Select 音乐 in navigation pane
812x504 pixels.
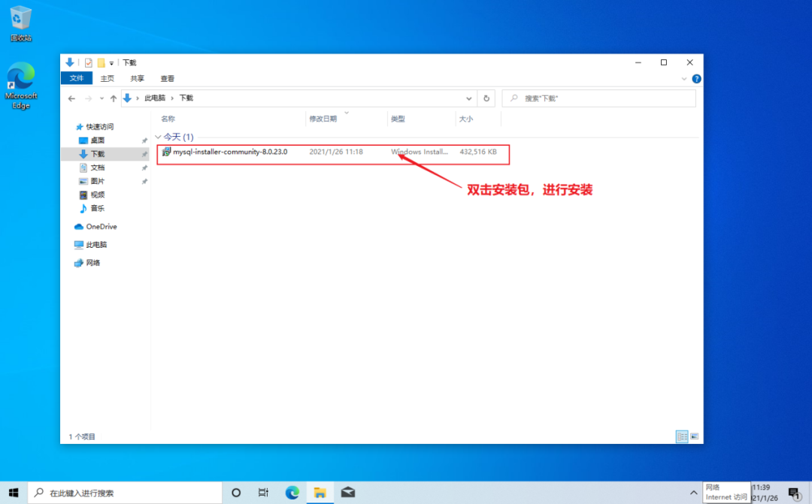97,208
